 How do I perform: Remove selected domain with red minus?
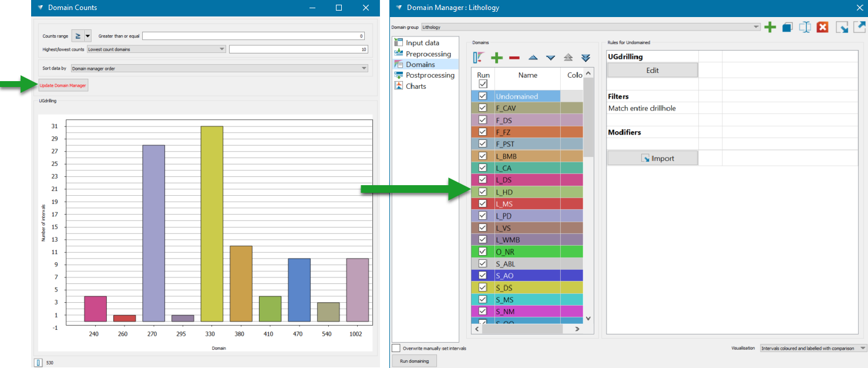pos(514,58)
